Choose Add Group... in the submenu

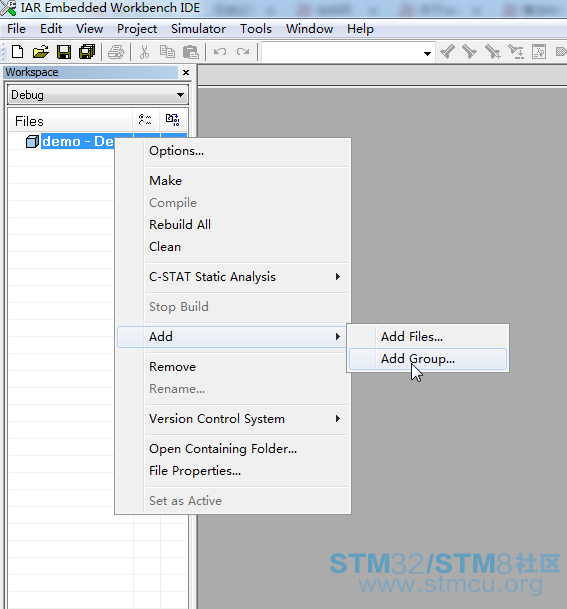point(428,359)
